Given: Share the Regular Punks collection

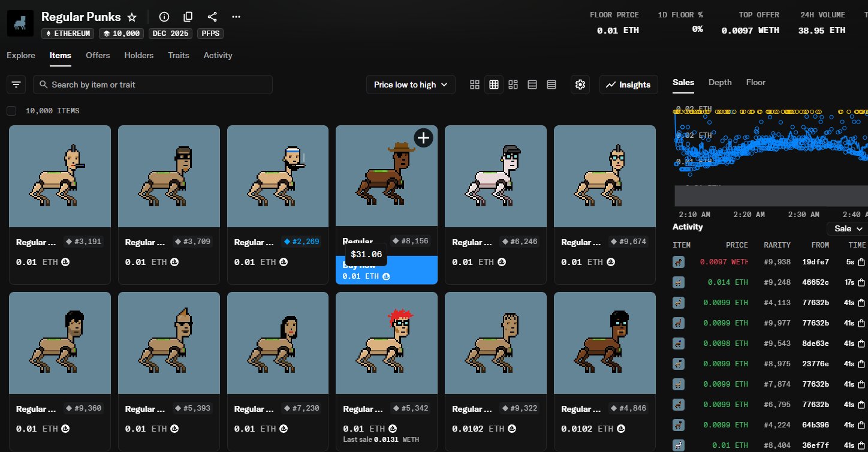Looking at the screenshot, I should tap(212, 17).
